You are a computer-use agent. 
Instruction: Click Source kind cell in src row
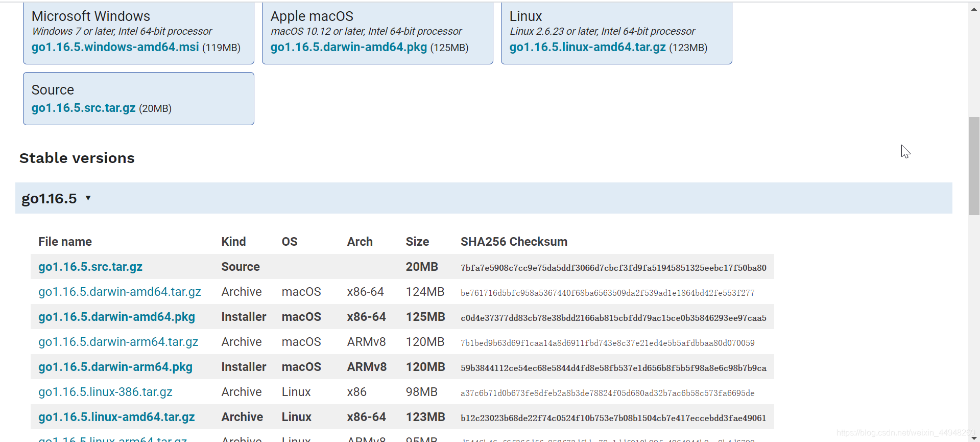[241, 267]
